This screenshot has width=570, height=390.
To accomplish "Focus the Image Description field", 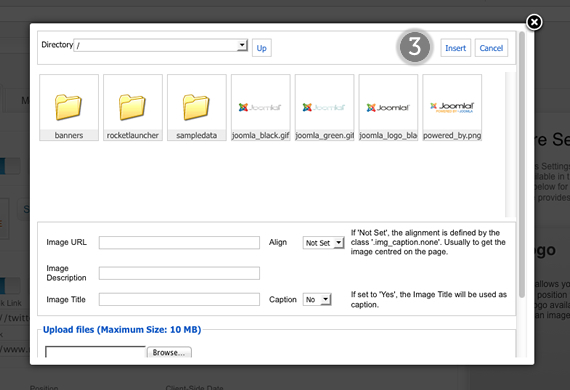I will point(179,273).
